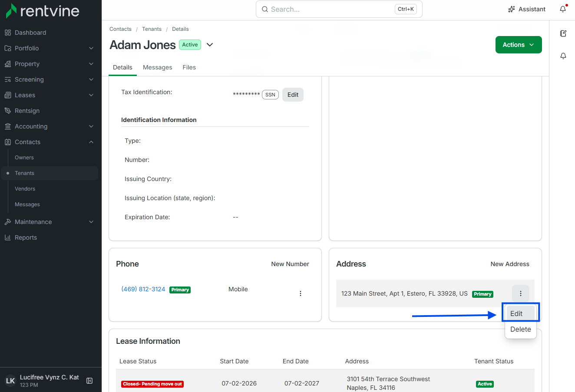
Task: Switch to the Messages tab
Action: pos(158,67)
